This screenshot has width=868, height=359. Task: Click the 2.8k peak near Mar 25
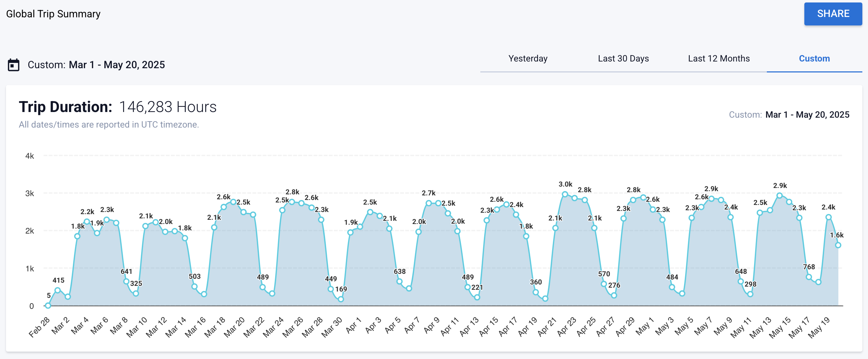coord(292,202)
